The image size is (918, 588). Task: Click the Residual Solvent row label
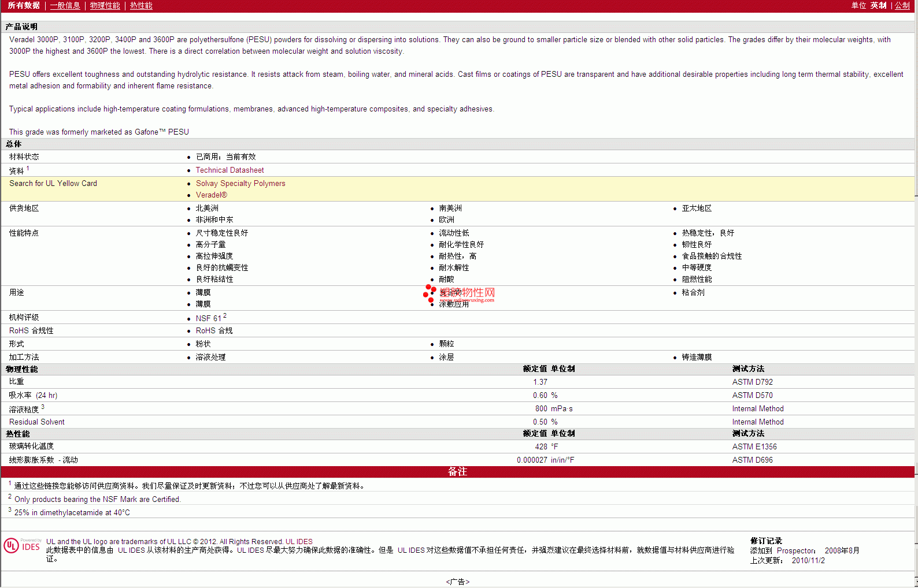(x=37, y=422)
